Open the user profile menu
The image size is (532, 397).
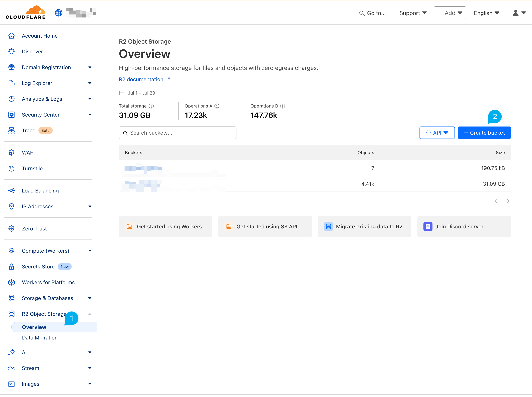coord(519,13)
